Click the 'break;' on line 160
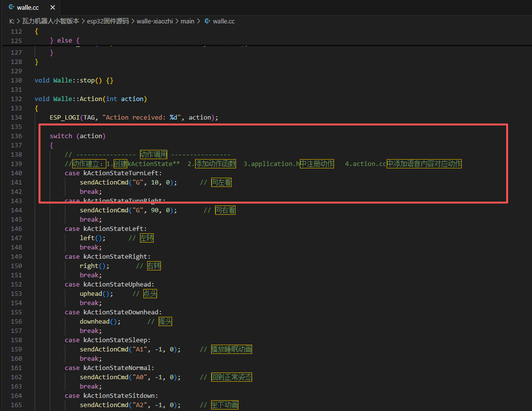The width and height of the screenshot is (532, 411). [x=91, y=359]
